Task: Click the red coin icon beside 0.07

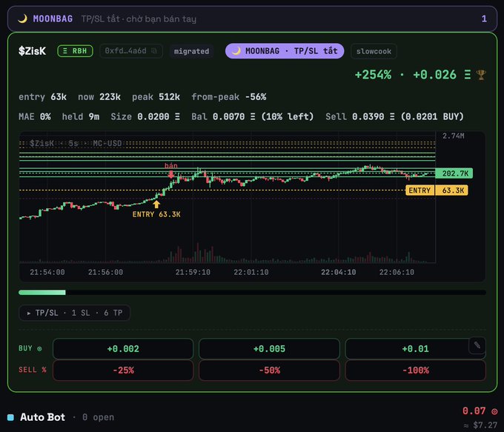Action: [494, 411]
